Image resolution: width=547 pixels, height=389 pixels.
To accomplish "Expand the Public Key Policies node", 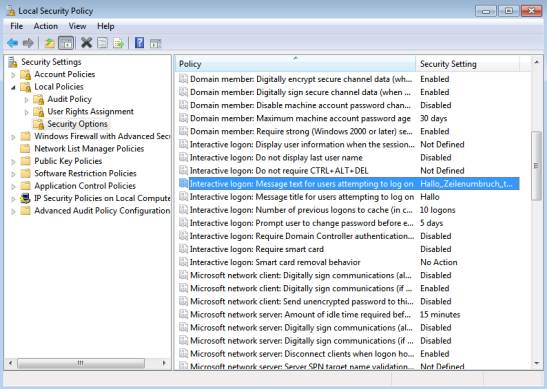I will [x=13, y=162].
